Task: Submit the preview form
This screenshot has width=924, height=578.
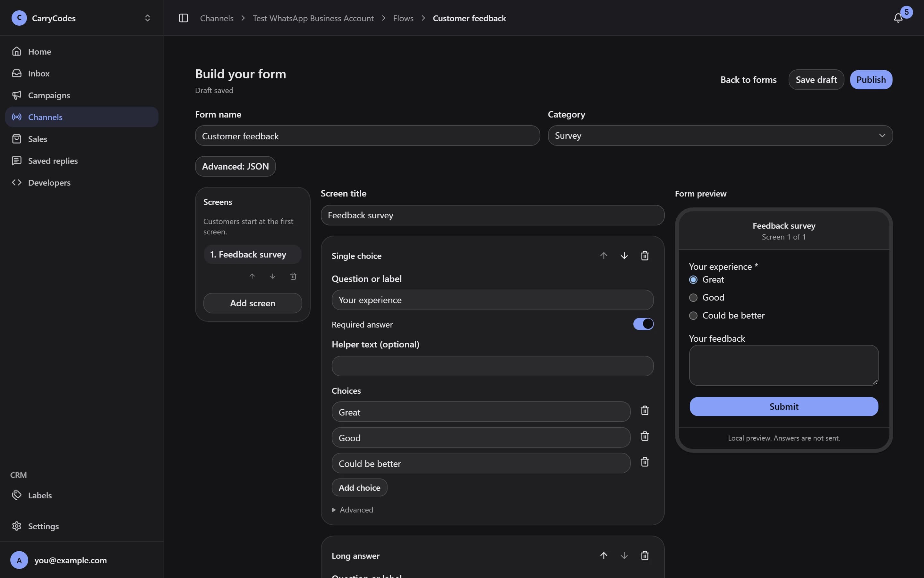Action: coord(783,406)
